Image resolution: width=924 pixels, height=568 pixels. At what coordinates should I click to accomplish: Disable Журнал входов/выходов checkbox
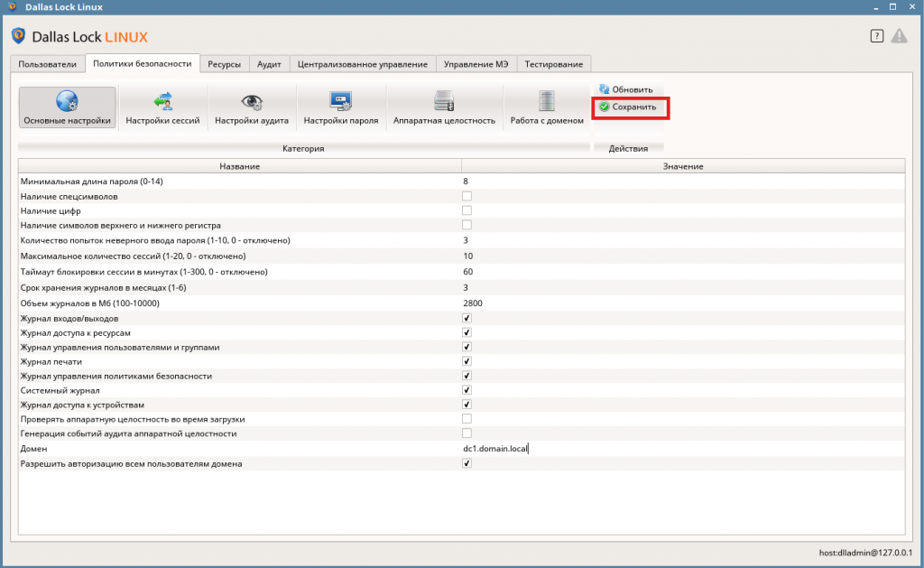[x=467, y=318]
